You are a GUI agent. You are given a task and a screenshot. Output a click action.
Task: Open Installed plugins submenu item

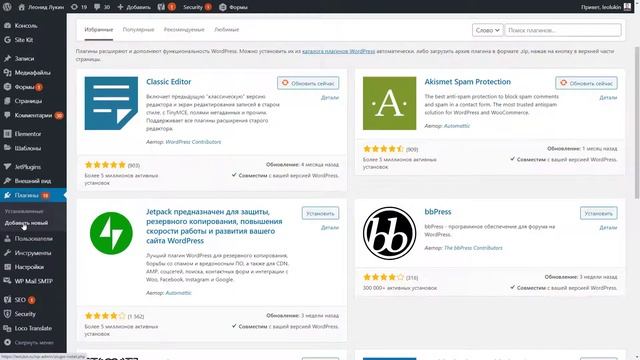coord(24,211)
